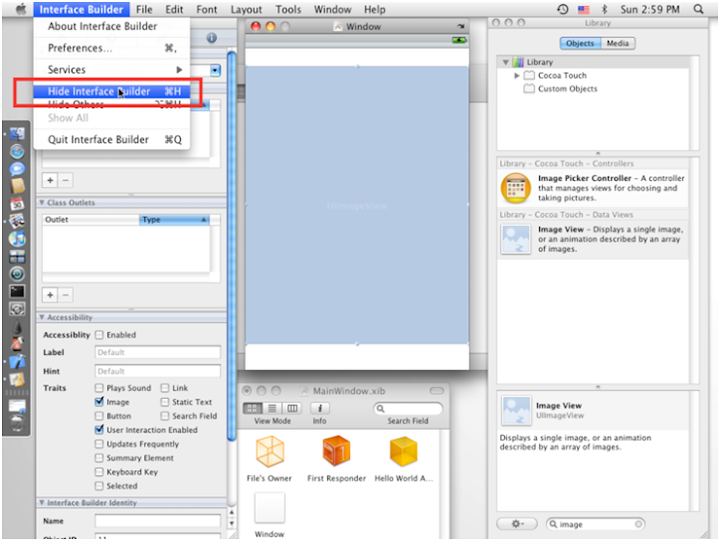Viewport: 720px width, 542px height.
Task: Open the Apple menu
Action: pyautogui.click(x=20, y=9)
